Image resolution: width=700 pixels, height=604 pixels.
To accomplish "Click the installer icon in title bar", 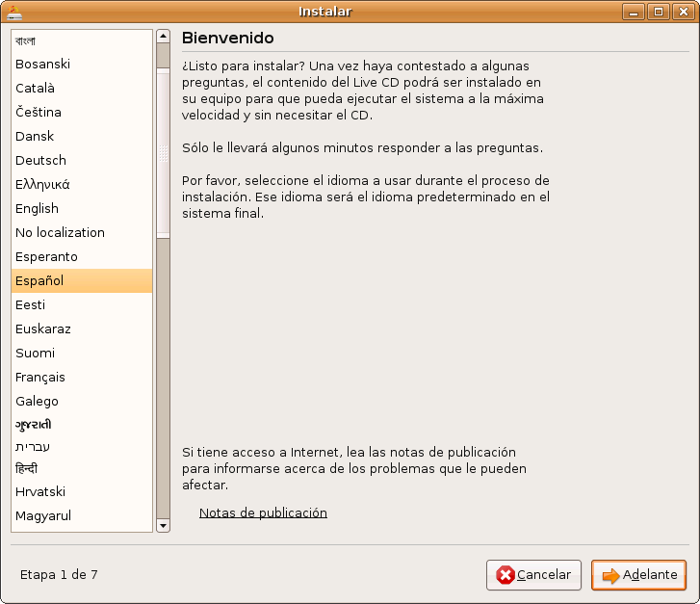I will [x=14, y=13].
